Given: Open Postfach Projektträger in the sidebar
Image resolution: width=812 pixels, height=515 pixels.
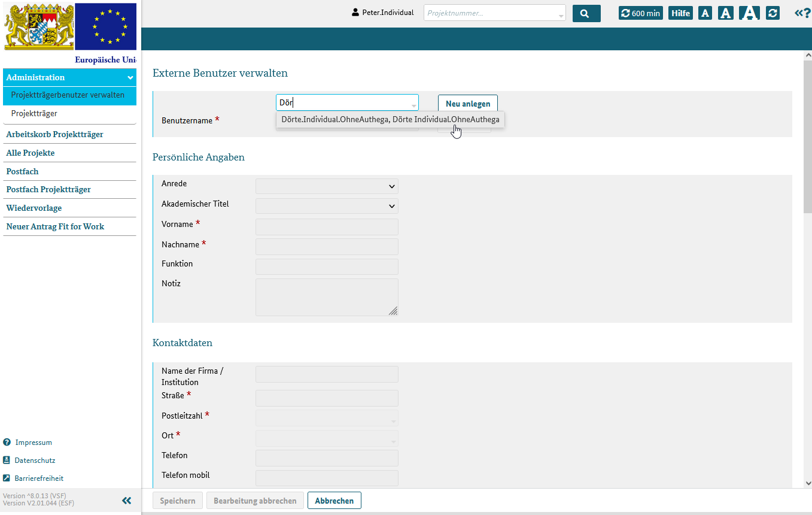Looking at the screenshot, I should [69, 189].
